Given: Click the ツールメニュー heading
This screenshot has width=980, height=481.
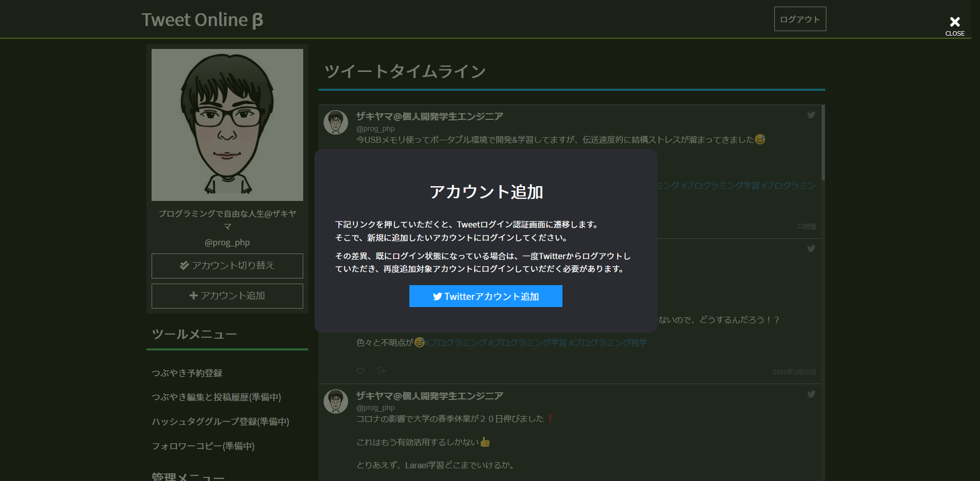Looking at the screenshot, I should tap(194, 335).
